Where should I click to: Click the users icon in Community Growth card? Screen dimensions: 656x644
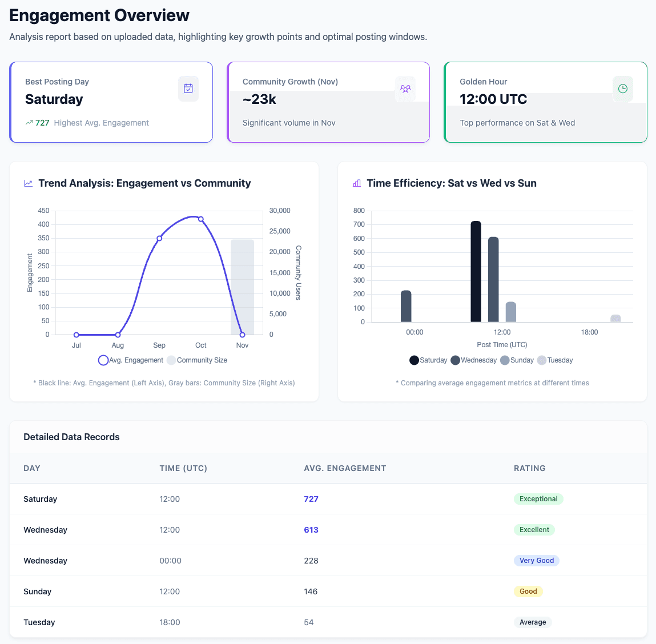[405, 88]
